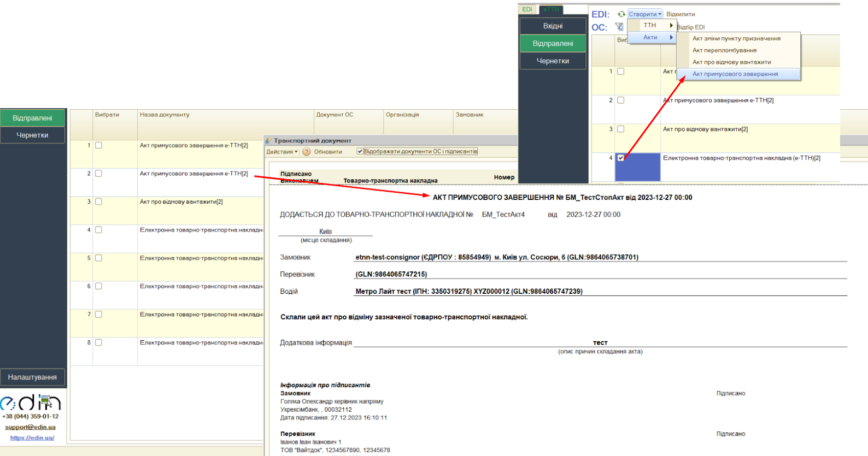Screen dimensions: 868x456
Task: Open the Створити dropdown
Action: [x=645, y=14]
